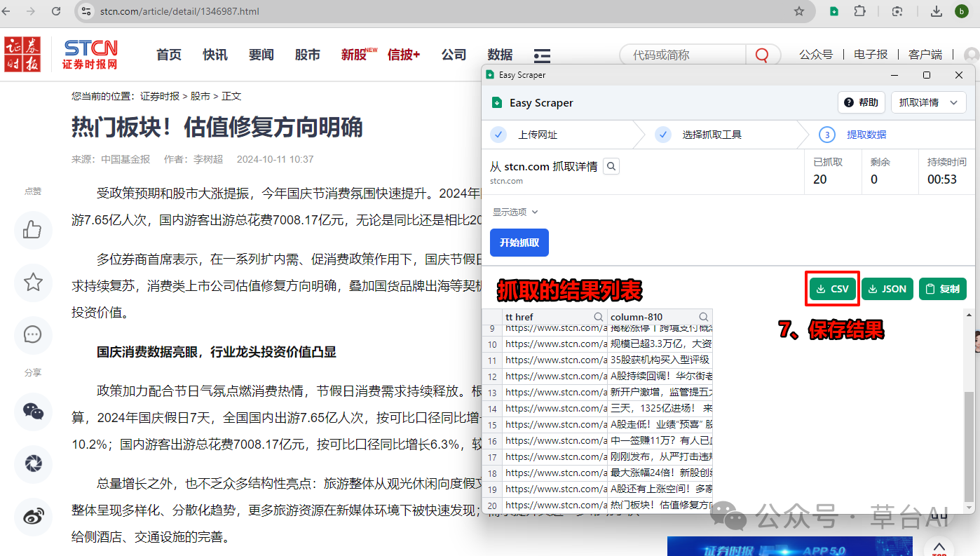Image resolution: width=980 pixels, height=556 pixels.
Task: View site information icon in address bar
Action: pyautogui.click(x=86, y=11)
